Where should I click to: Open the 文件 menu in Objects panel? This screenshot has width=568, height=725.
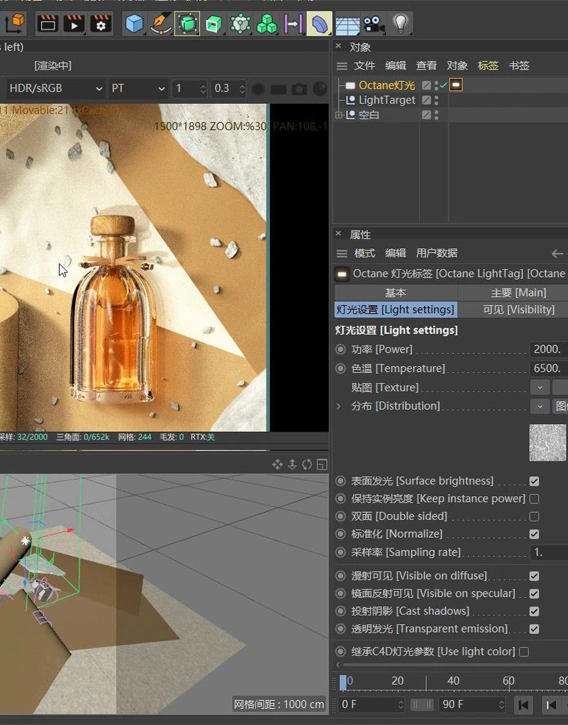click(364, 66)
